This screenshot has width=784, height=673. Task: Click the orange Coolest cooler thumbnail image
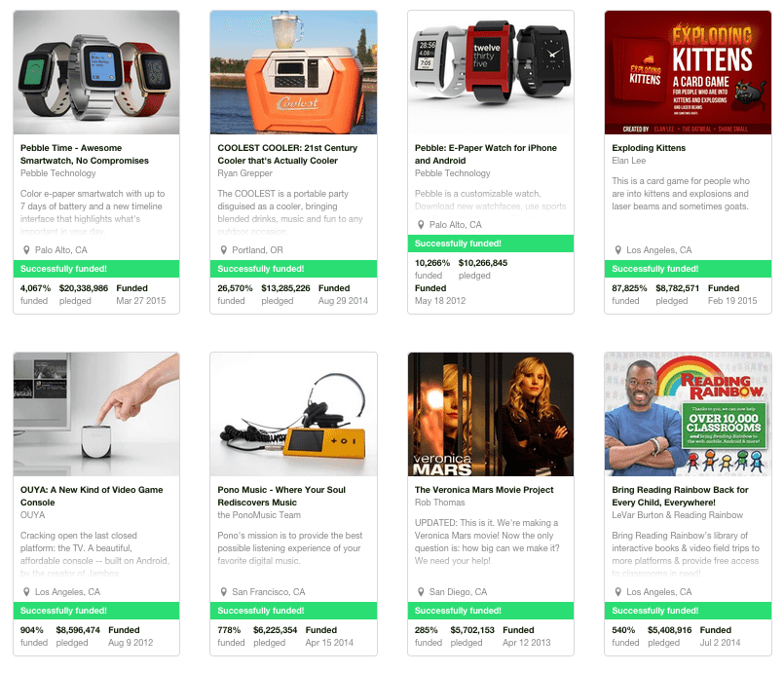coord(293,72)
